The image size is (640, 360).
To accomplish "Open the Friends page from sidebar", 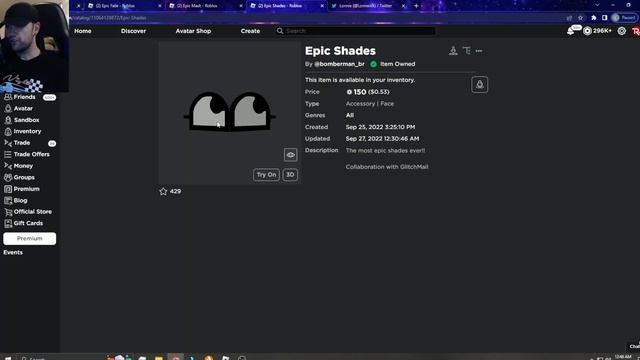I will point(24,97).
